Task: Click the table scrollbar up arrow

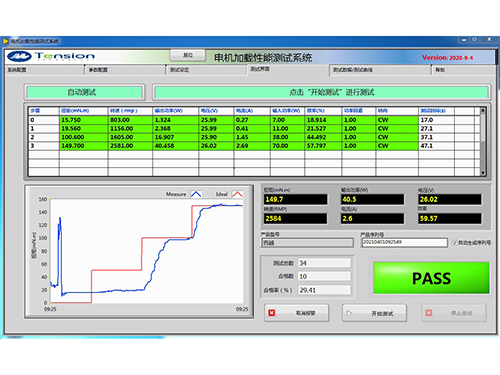Action: pyautogui.click(x=482, y=110)
